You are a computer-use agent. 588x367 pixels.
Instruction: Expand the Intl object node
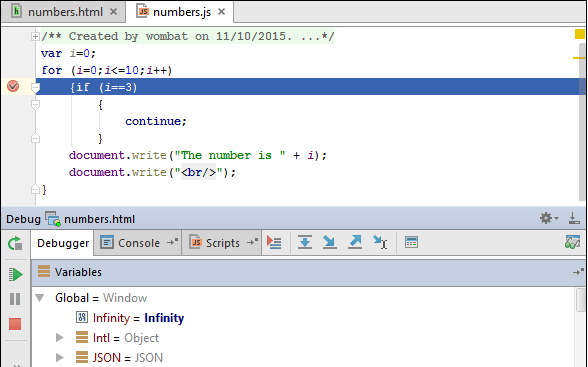pos(59,338)
